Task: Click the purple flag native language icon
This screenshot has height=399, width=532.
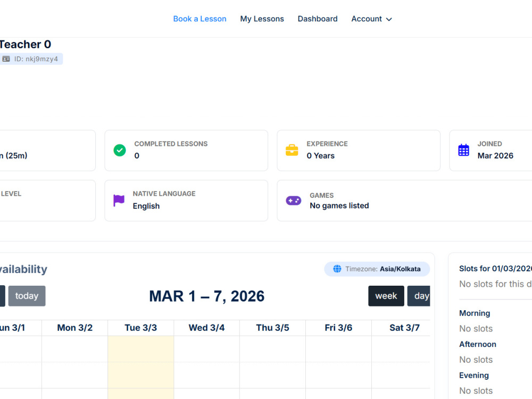Action: click(119, 200)
